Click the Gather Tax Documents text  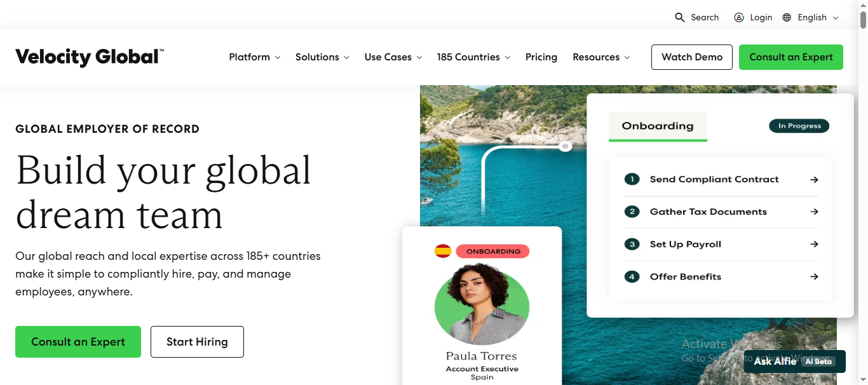(709, 212)
